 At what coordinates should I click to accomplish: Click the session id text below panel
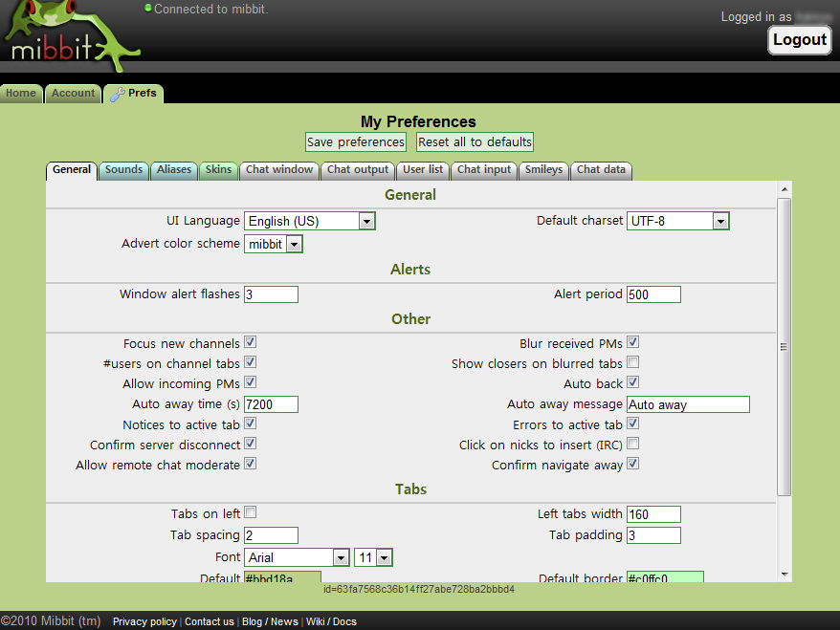pos(419,589)
